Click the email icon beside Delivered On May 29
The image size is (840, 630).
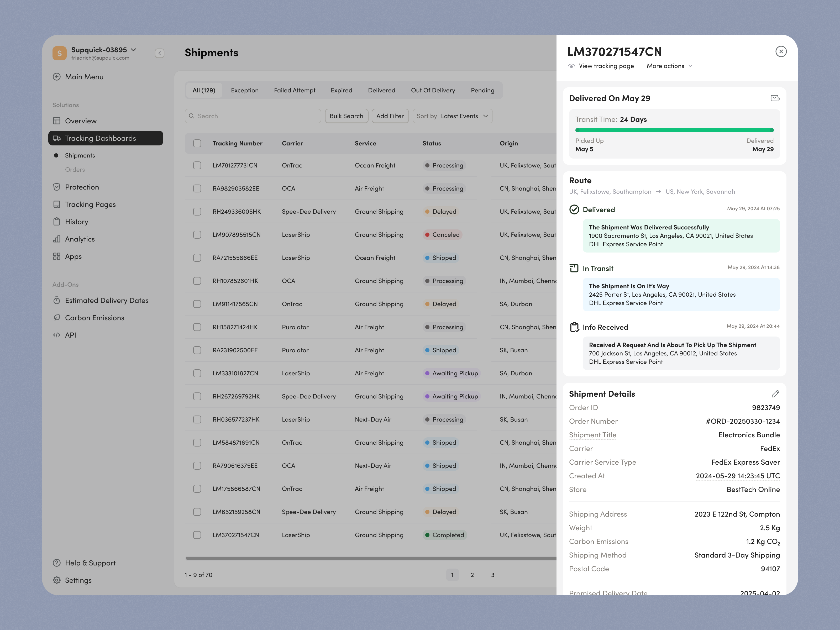tap(775, 98)
